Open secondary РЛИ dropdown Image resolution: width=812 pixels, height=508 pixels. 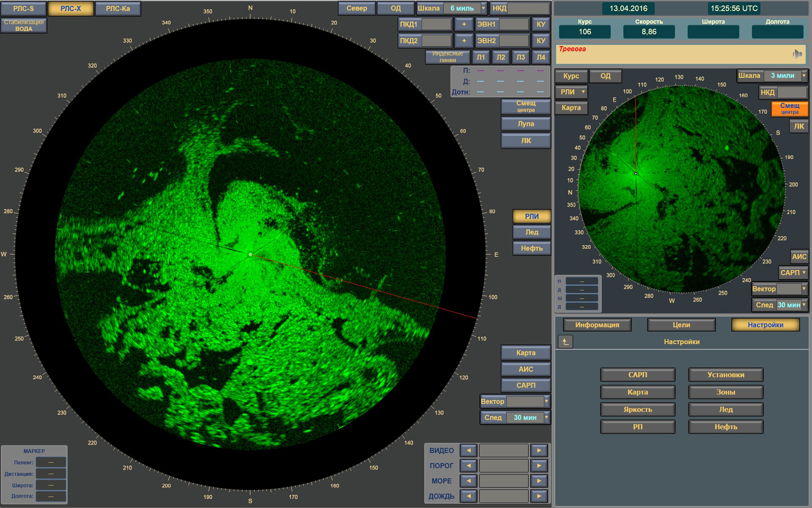571,92
